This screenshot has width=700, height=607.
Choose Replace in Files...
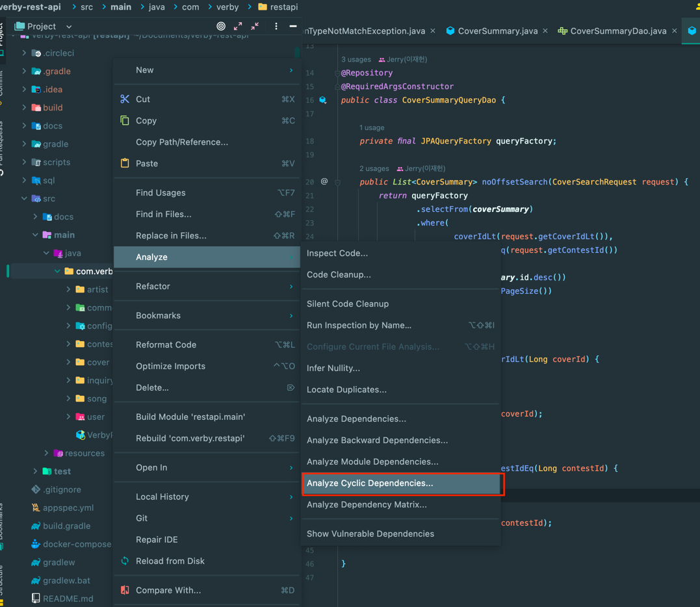tap(207, 236)
